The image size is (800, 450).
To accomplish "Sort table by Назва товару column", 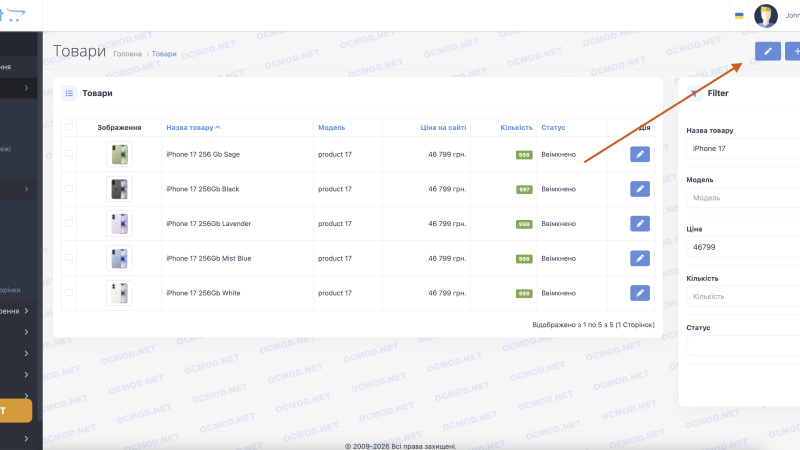I will tap(193, 128).
